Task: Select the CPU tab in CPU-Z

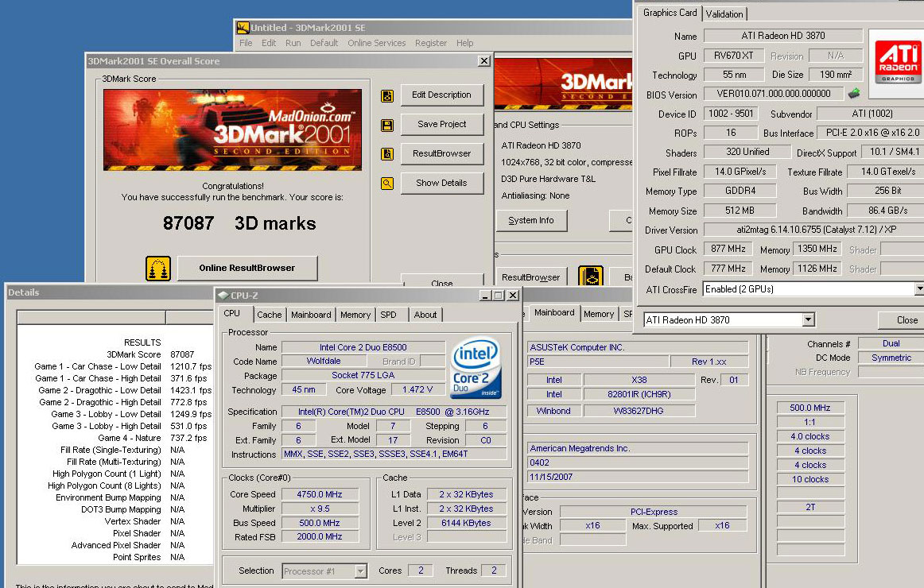Action: pyautogui.click(x=232, y=314)
